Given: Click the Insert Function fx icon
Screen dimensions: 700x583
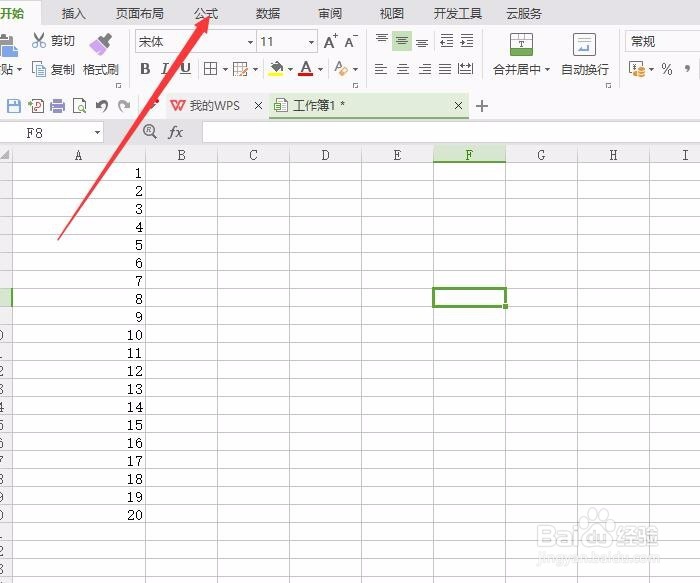Looking at the screenshot, I should (x=175, y=132).
